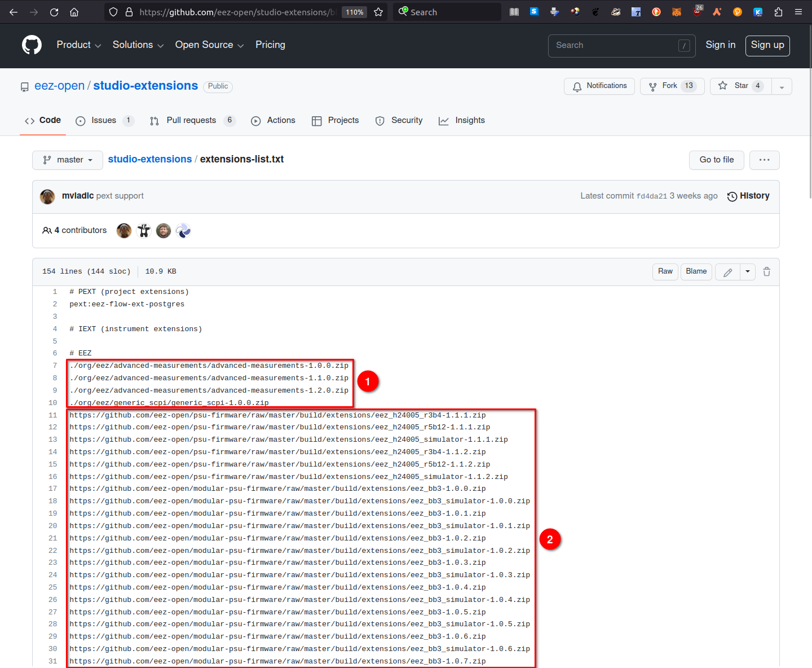The image size is (812, 668).
Task: Go to the Actions tab
Action: pos(273,121)
